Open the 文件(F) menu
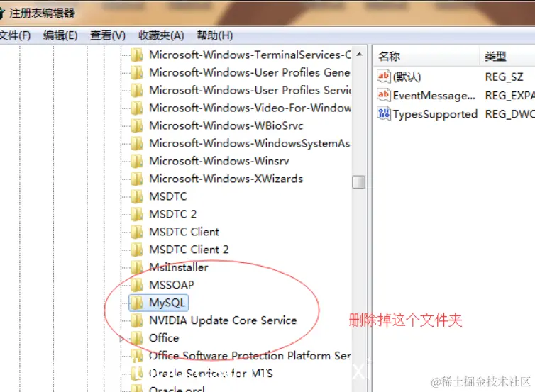The height and width of the screenshot is (392, 535). click(15, 35)
